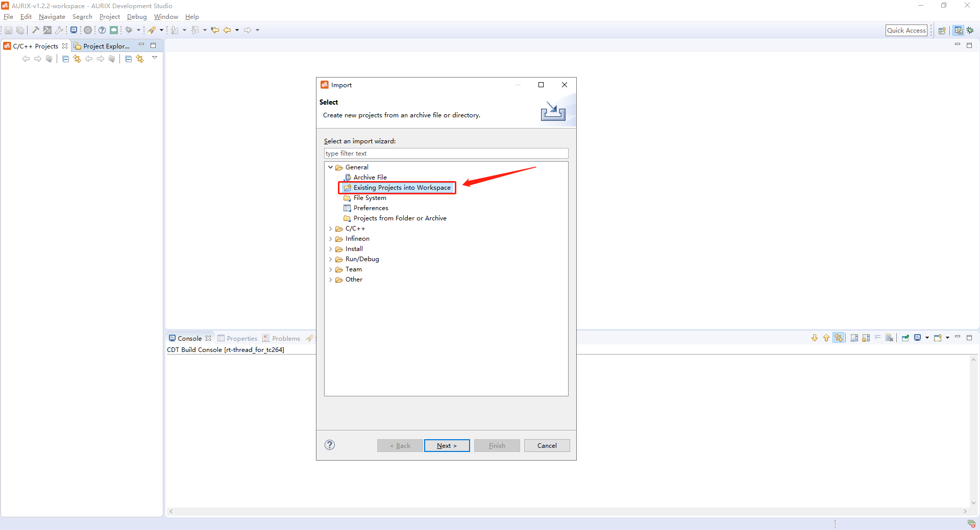Click the help icon in Import dialog
This screenshot has width=980, height=530.
(x=330, y=445)
